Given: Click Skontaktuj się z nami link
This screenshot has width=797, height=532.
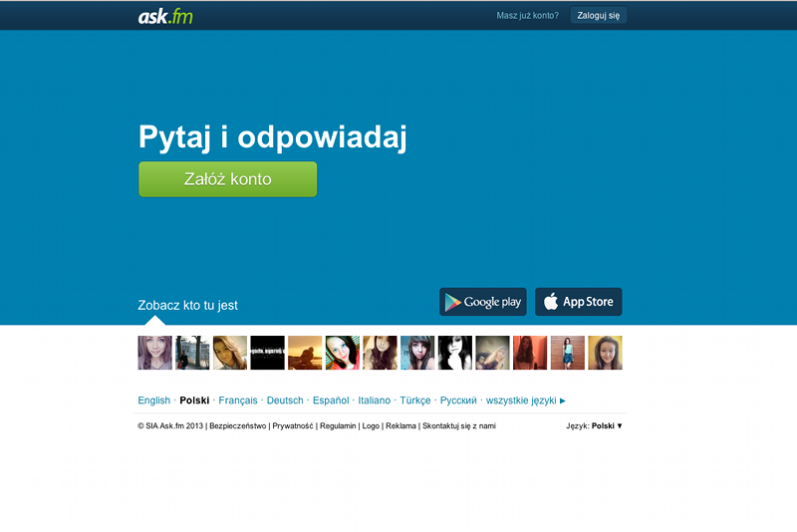Looking at the screenshot, I should click(x=458, y=425).
